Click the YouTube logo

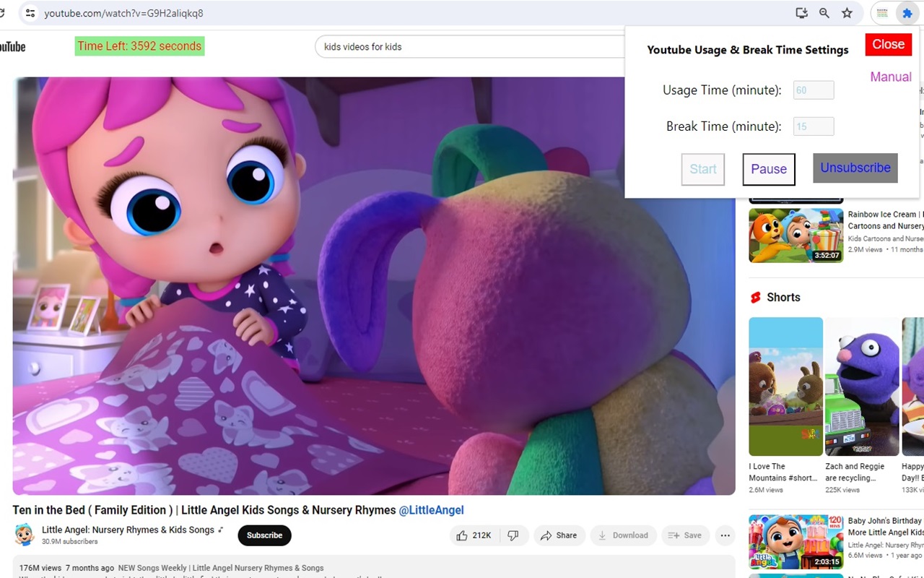pos(12,47)
